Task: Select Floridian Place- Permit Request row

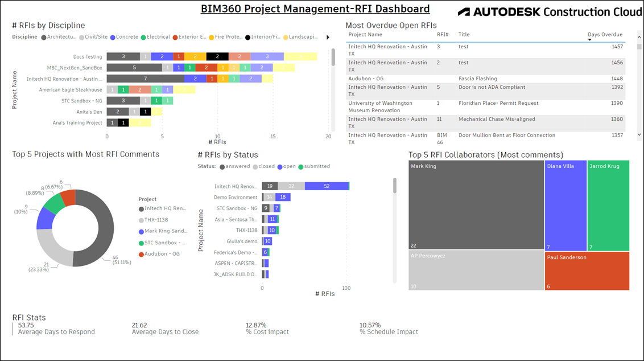Action: point(485,107)
